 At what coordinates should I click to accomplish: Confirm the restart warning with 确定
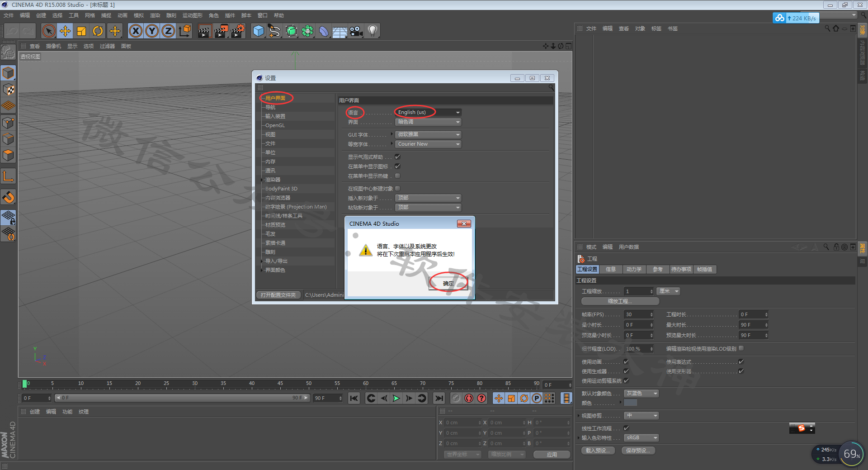pyautogui.click(x=448, y=283)
